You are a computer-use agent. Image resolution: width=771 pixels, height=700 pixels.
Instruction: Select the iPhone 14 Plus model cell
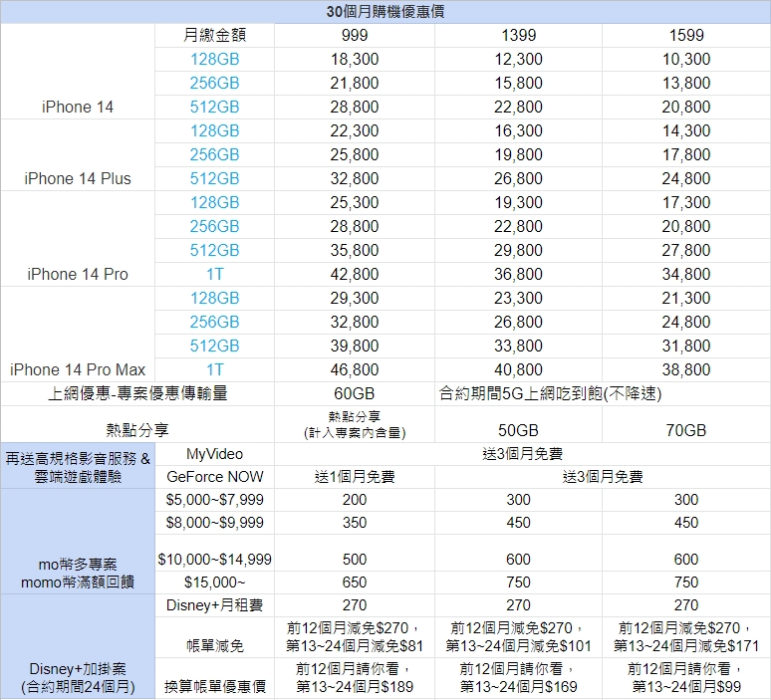[78, 155]
